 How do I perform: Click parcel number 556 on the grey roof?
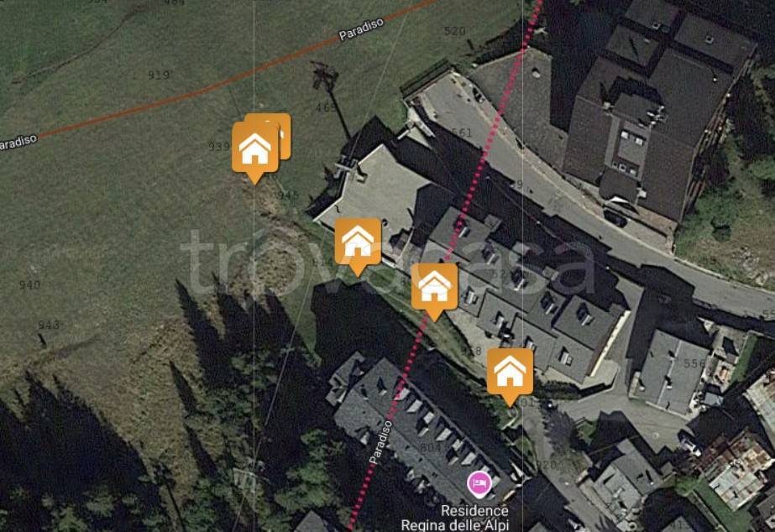click(x=694, y=363)
